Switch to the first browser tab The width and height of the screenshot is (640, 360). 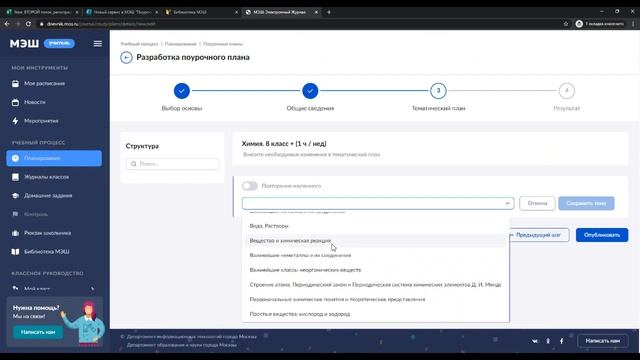tap(42, 12)
